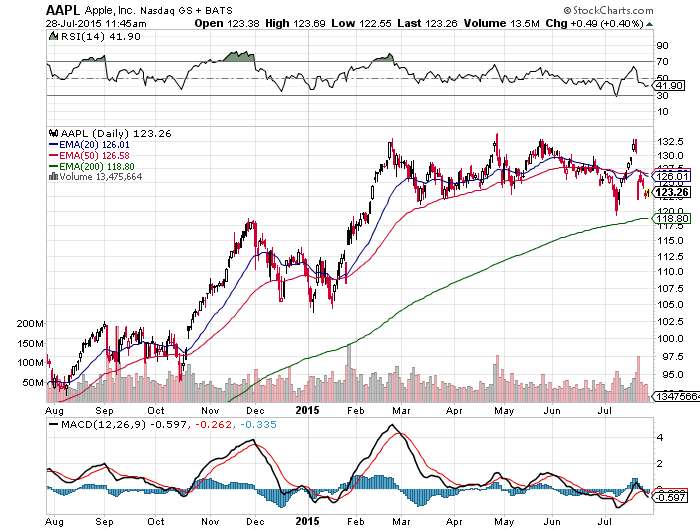
Task: Click the EMA(200) 118.80 legend text
Action: point(97,167)
